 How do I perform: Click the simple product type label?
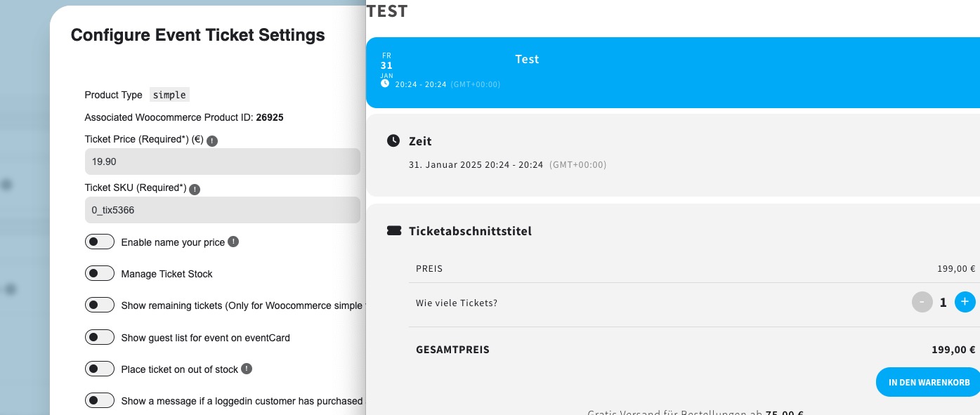coord(169,95)
